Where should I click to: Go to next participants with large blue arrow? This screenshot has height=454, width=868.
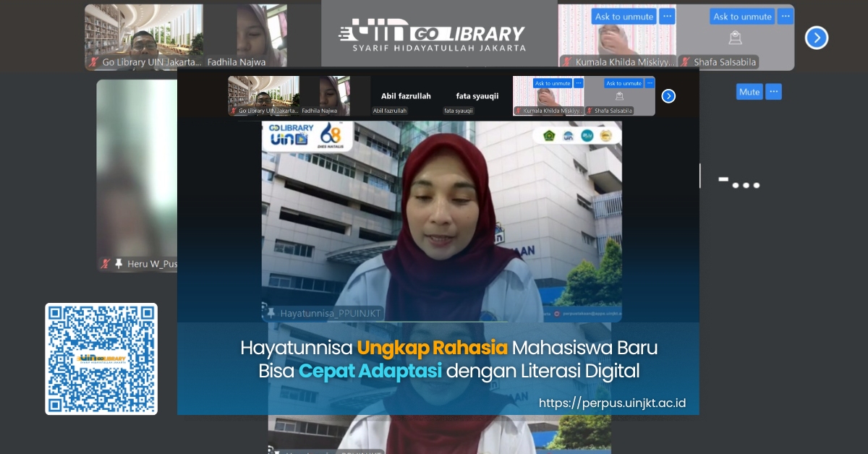point(816,38)
